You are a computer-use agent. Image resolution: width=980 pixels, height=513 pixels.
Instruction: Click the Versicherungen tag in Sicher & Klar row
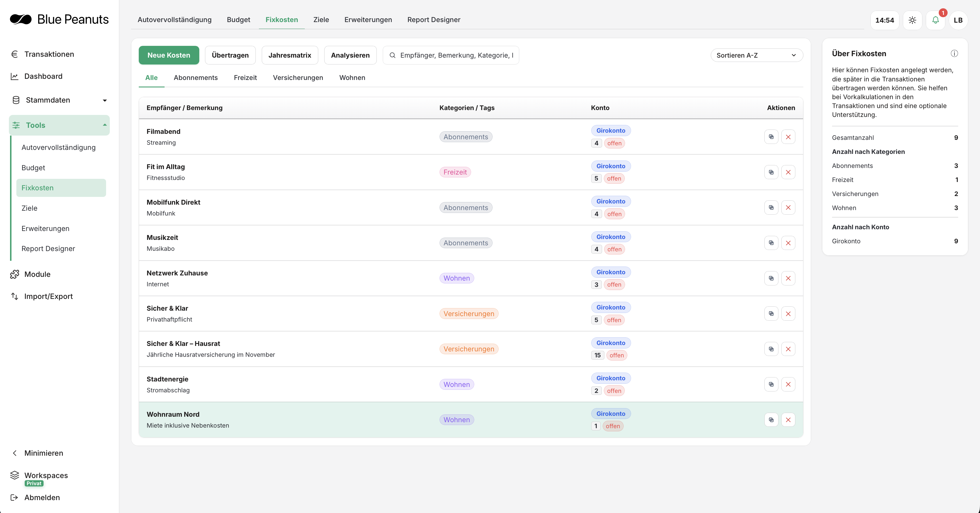click(x=469, y=314)
